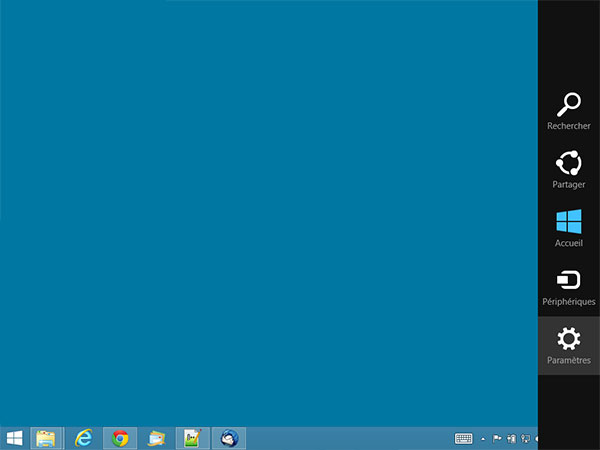Click the Paramètres label text

(x=568, y=360)
